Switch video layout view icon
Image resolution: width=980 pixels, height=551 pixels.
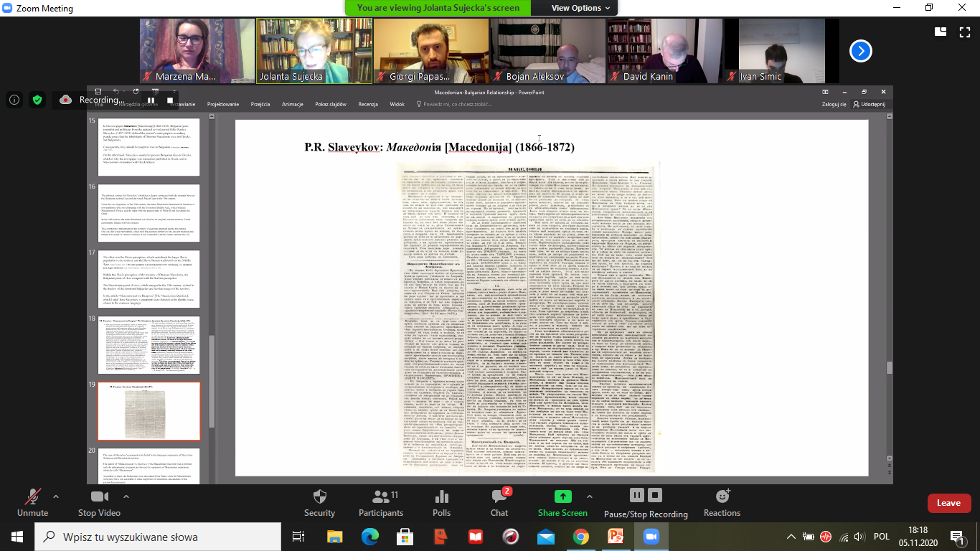point(941,31)
